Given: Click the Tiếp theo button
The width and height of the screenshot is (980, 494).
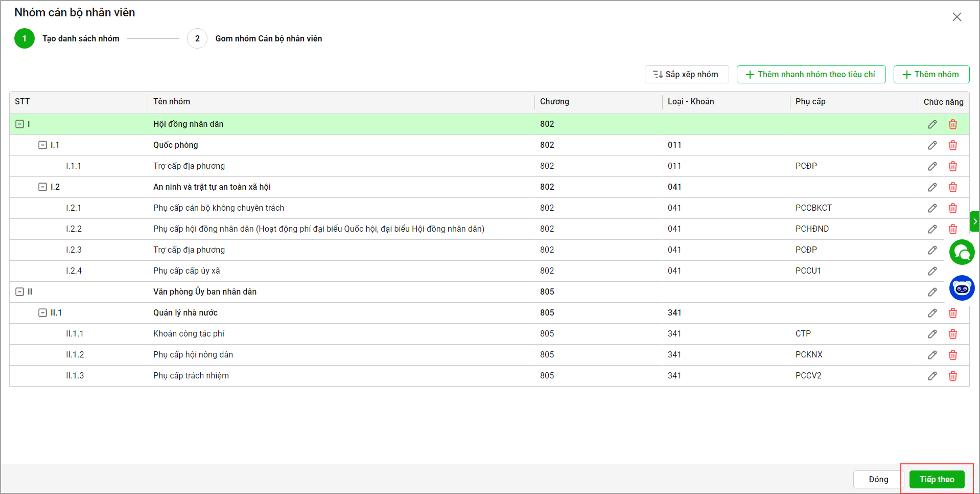Looking at the screenshot, I should pyautogui.click(x=936, y=479).
